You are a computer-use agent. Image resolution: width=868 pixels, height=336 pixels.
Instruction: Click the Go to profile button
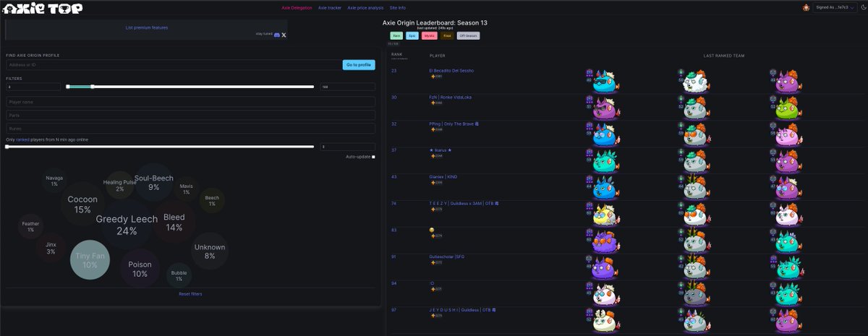pyautogui.click(x=359, y=65)
